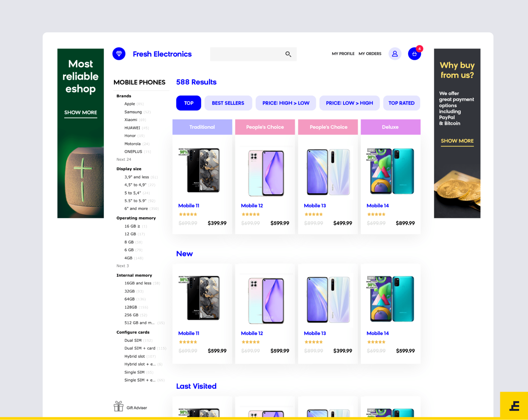Open the My Orders link
This screenshot has width=528, height=420.
[370, 54]
